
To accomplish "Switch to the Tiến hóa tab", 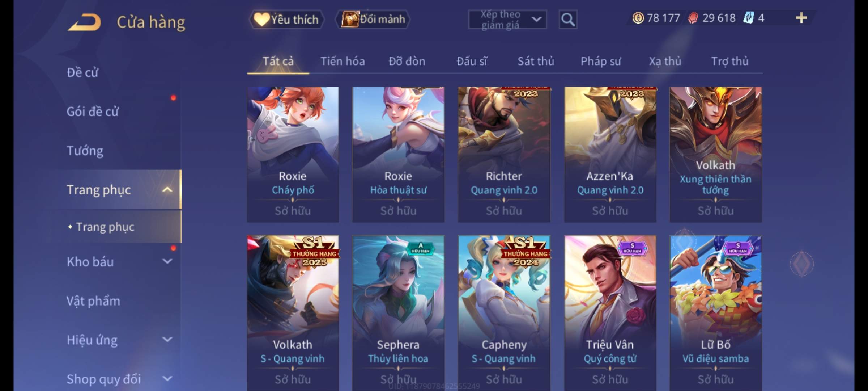I will pyautogui.click(x=342, y=61).
